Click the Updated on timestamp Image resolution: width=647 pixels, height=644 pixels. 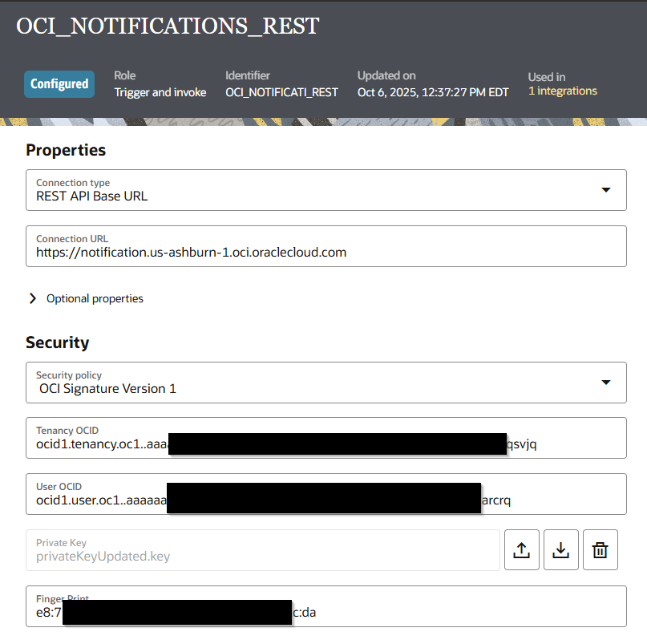(433, 92)
